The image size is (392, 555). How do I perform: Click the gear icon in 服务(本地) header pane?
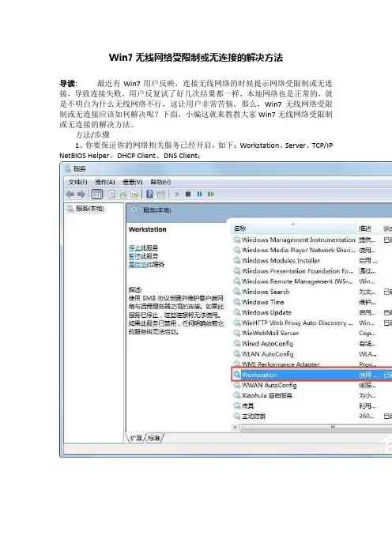135,210
